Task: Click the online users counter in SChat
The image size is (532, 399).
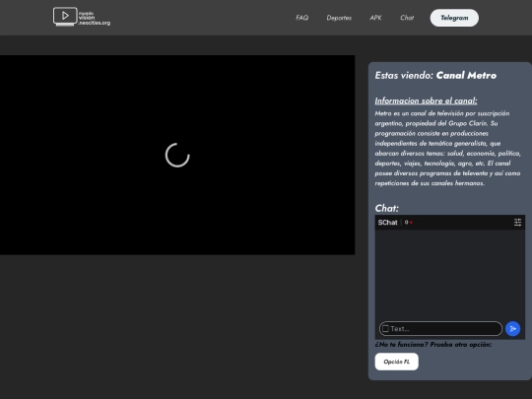Action: tap(408, 223)
